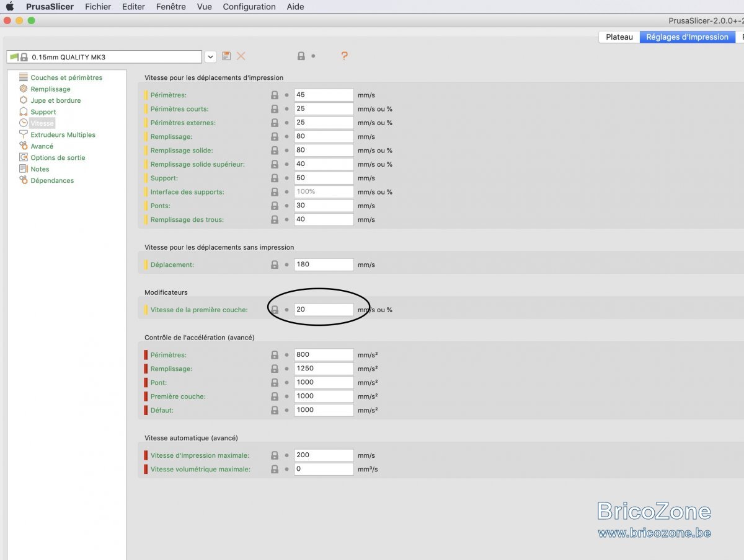
Task: Click the lock icon for Remplissage solide
Action: [275, 151]
